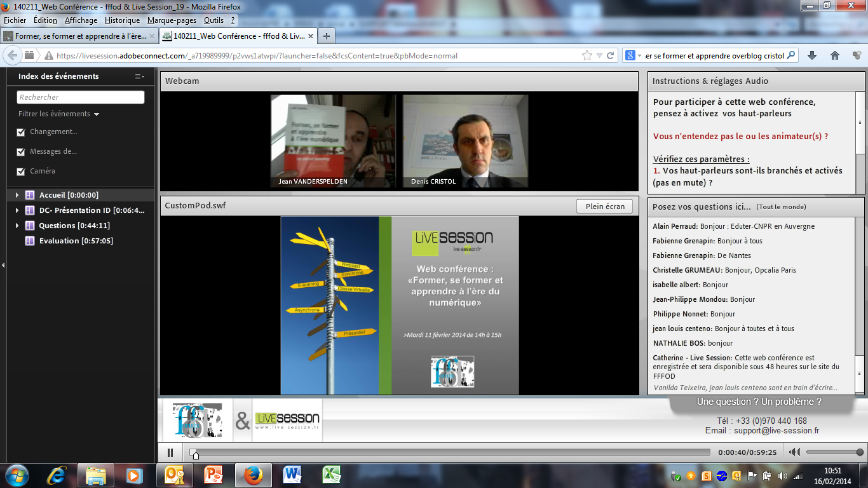
Task: Open Windows Explorer from the taskbar
Action: [x=96, y=475]
